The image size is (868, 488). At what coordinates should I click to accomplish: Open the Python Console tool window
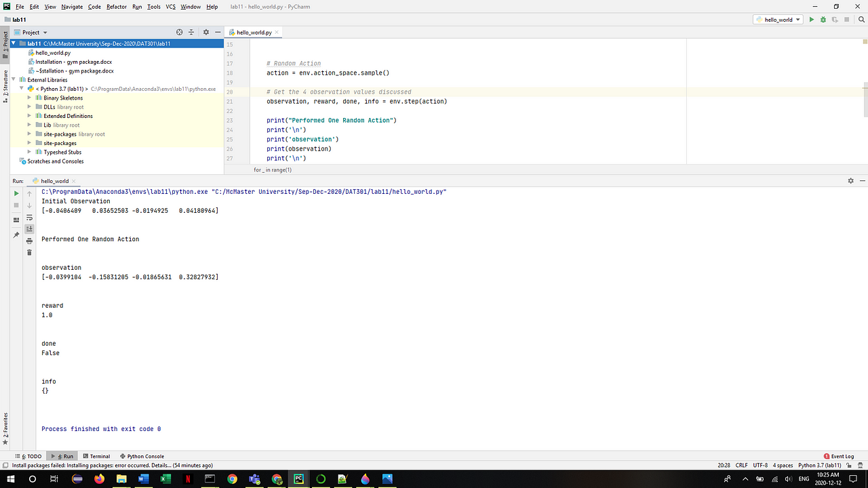coord(142,456)
